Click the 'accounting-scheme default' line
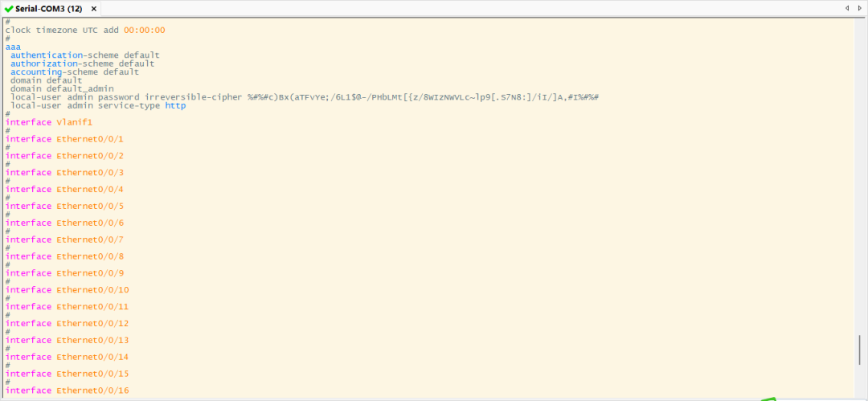The height and width of the screenshot is (401, 868). click(75, 72)
